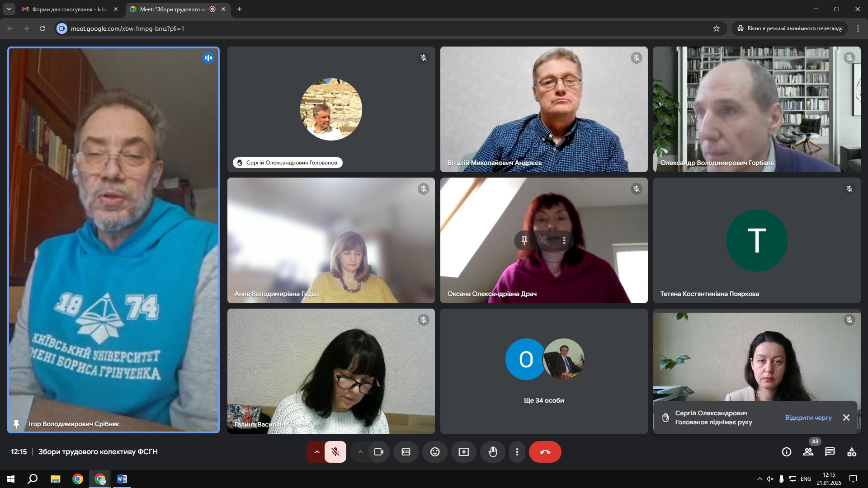
Task: Click the present screen icon
Action: (464, 452)
